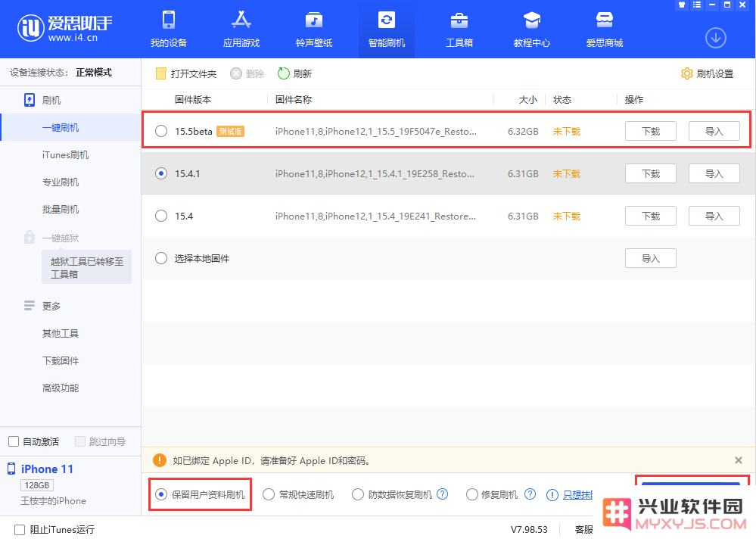This screenshot has height=542, width=756.
Task: Import a local firmware file
Action: point(650,258)
